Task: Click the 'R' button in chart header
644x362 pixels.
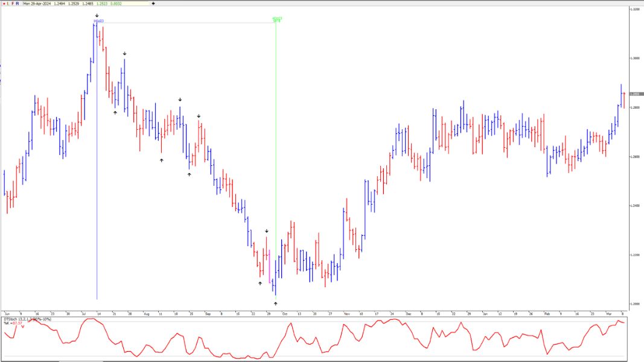Action: (x=18, y=3)
